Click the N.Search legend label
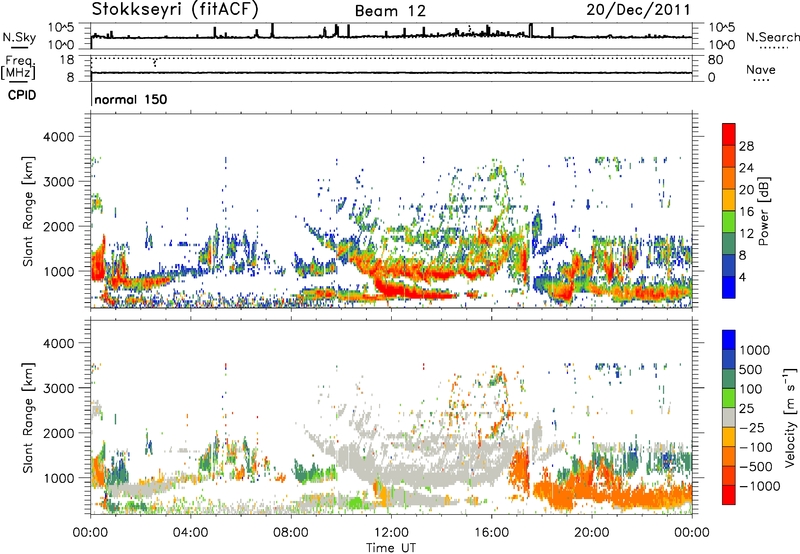Image resolution: width=800 pixels, height=554 pixels. click(x=772, y=37)
